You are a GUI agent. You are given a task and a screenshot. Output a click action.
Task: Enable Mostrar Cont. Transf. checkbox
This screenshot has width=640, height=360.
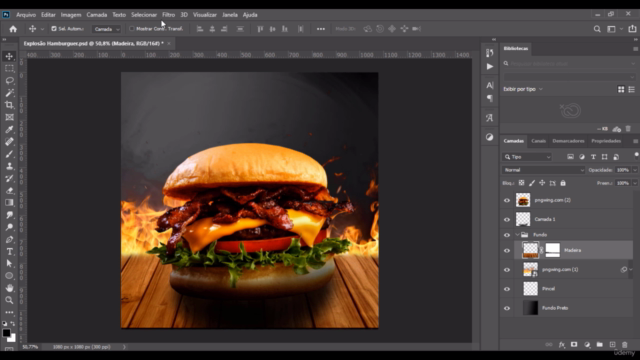[131, 29]
